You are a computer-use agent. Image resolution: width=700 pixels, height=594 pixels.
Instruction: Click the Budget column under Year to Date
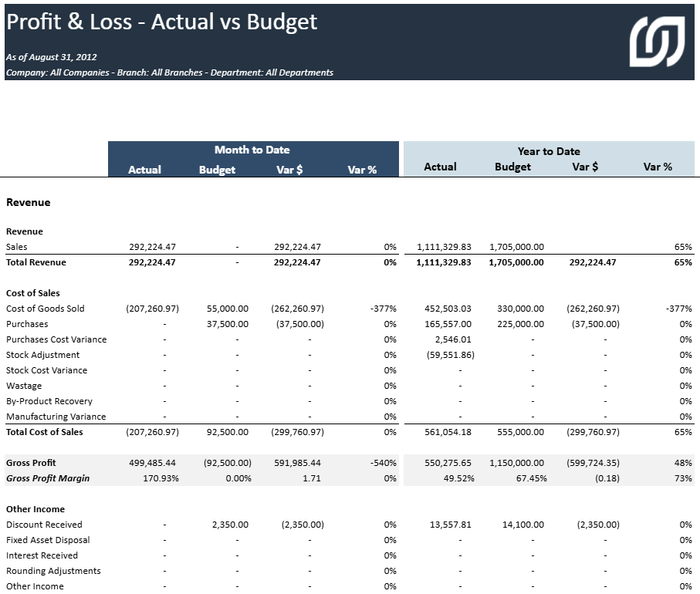coord(512,167)
